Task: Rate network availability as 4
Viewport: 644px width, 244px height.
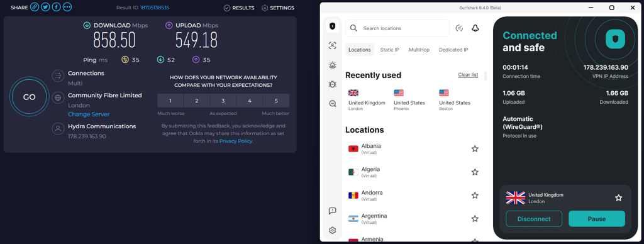Action: [249, 101]
